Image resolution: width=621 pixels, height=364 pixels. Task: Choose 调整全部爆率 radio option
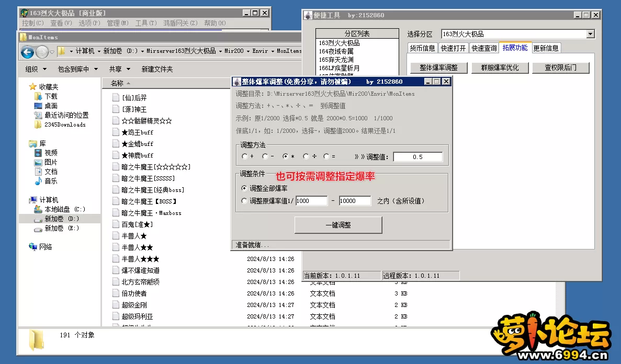click(244, 188)
